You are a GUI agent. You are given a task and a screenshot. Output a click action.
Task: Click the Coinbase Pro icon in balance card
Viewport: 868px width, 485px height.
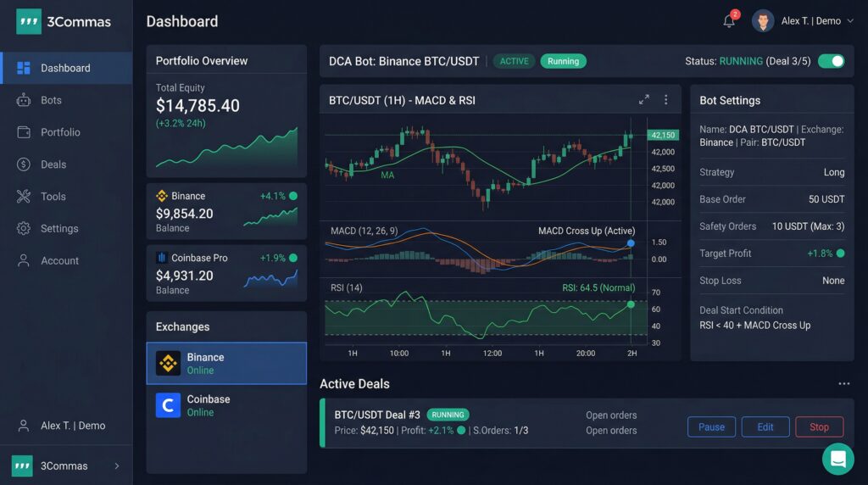pyautogui.click(x=162, y=258)
